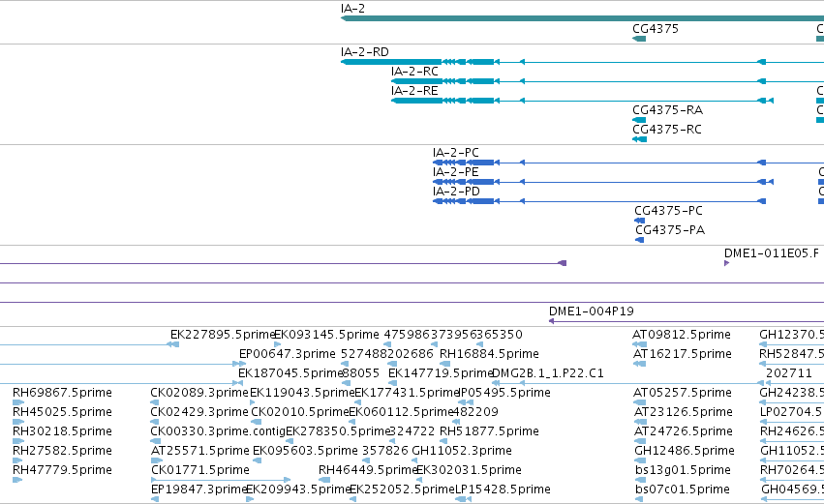Screen dimensions: 824x504
Task: Open EST CK02429.3prime
Action: click(199, 413)
